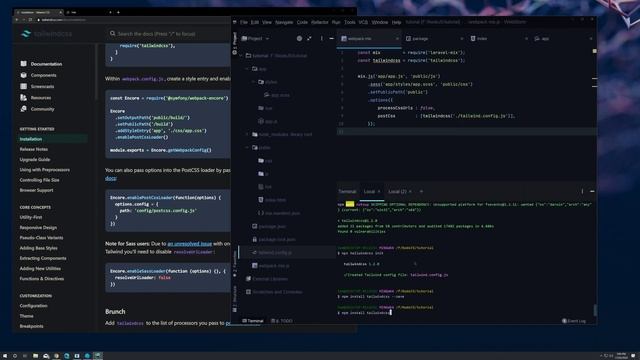Screen dimensions: 640x360
Task: Open the Navigate menu in WebStorm
Action: pyautogui.click(x=284, y=22)
